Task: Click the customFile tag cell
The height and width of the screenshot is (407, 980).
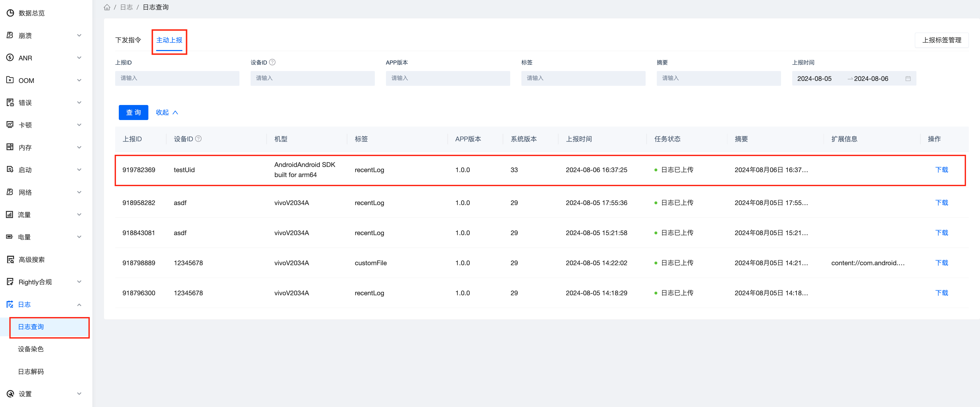Action: (x=370, y=263)
